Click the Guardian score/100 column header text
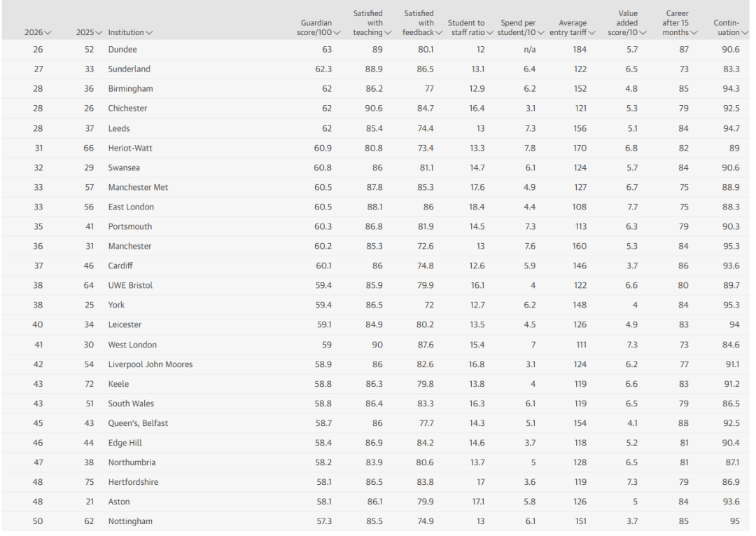 pyautogui.click(x=316, y=28)
